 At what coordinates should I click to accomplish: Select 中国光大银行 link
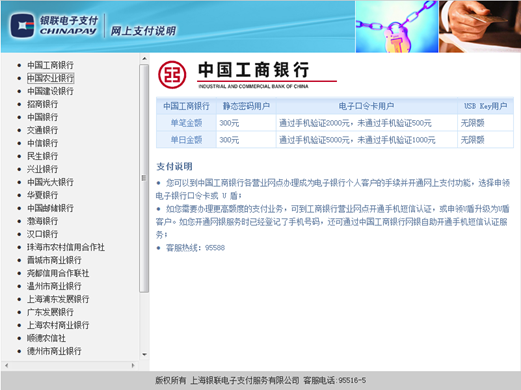tap(50, 182)
